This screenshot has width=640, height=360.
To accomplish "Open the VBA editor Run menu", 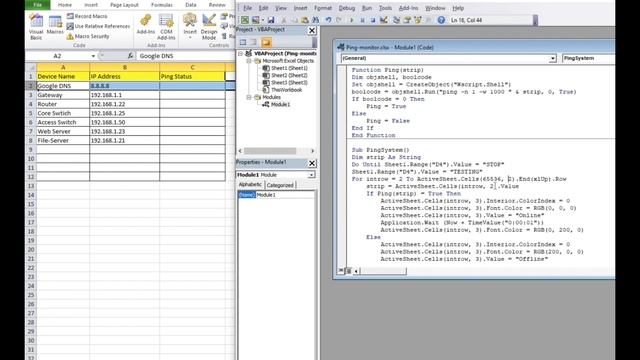I will click(367, 8).
